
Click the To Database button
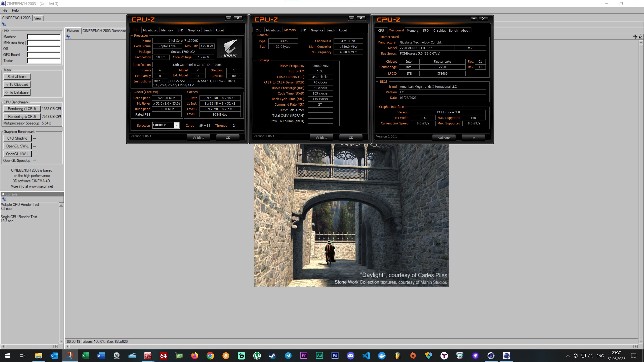(x=17, y=92)
